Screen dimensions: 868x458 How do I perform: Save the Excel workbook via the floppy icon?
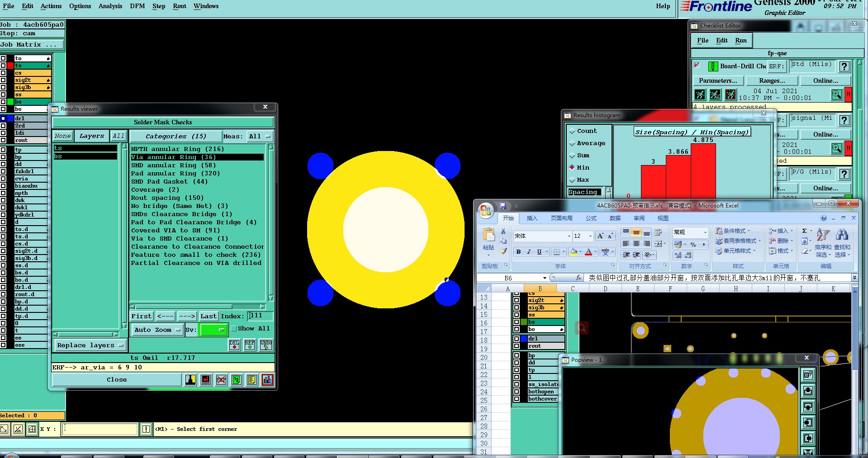point(503,206)
